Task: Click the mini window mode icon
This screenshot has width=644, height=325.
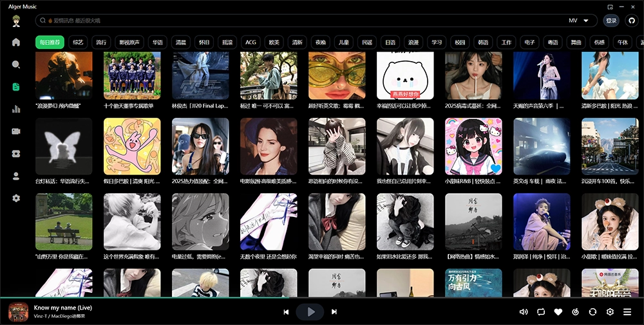Action: click(x=611, y=7)
